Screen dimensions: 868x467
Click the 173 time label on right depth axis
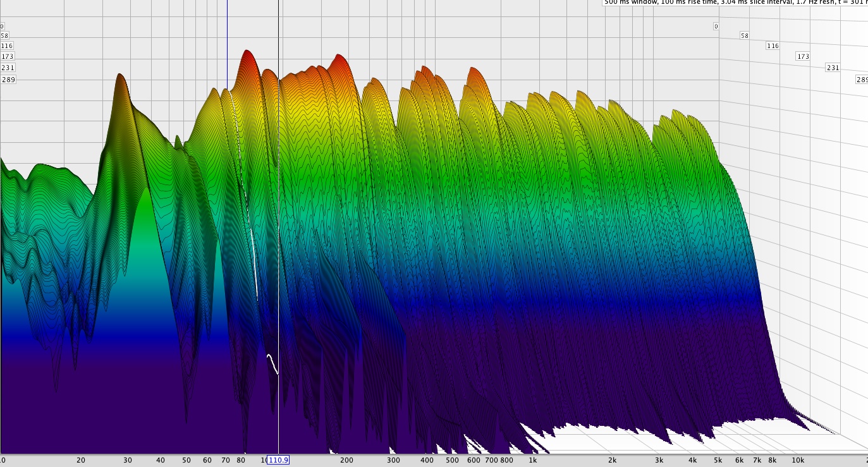coord(803,57)
